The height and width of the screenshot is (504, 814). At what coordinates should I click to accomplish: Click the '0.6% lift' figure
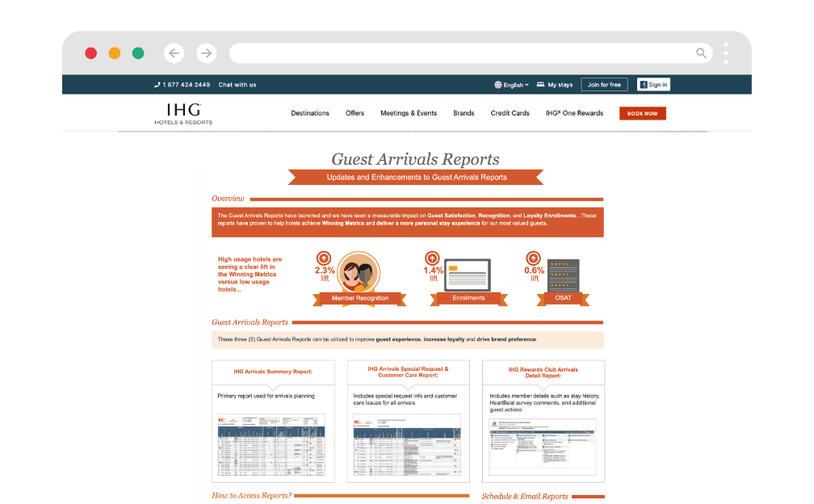(x=535, y=274)
